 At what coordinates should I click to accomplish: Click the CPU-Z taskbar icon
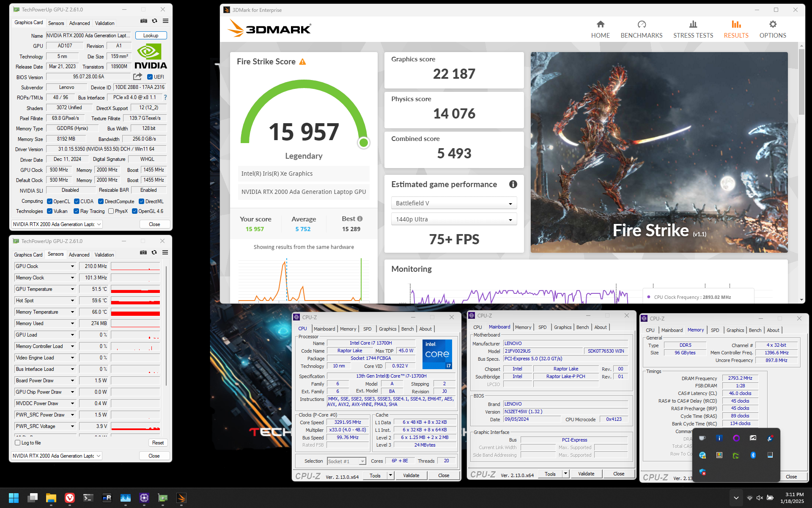[x=144, y=498]
